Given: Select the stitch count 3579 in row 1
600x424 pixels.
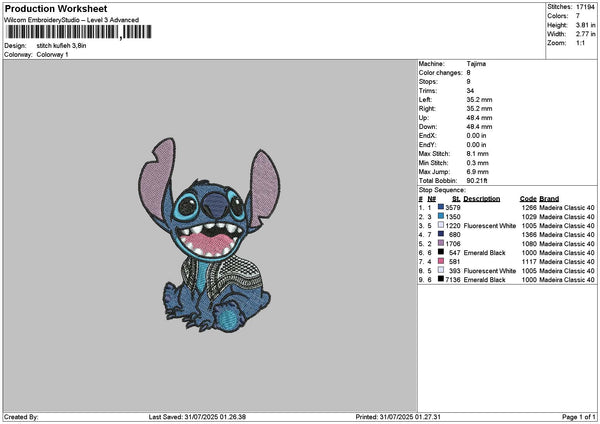Looking at the screenshot, I should 453,207.
